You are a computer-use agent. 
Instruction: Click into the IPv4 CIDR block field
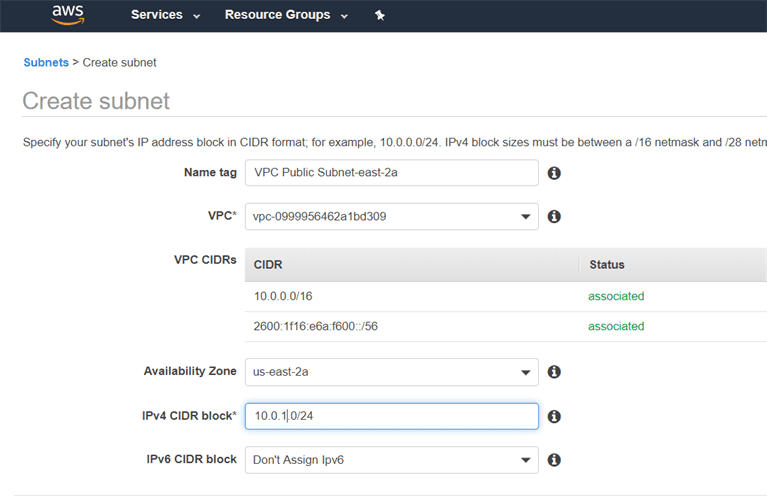pos(391,416)
